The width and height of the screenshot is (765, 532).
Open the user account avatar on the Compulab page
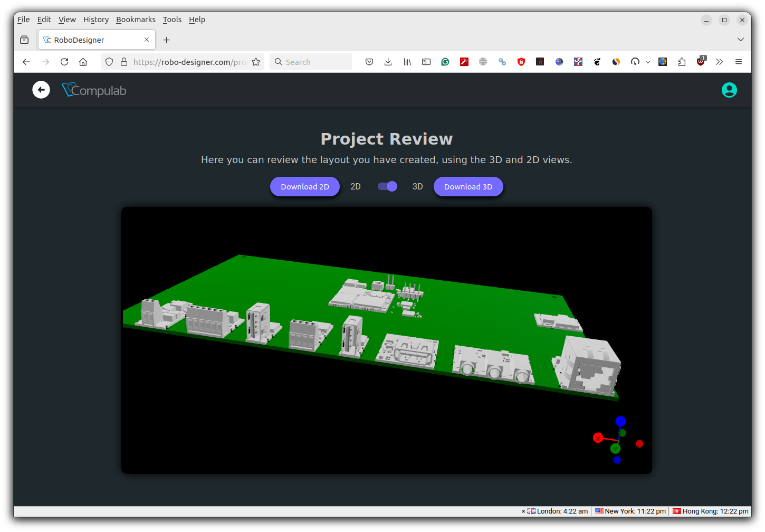click(729, 90)
